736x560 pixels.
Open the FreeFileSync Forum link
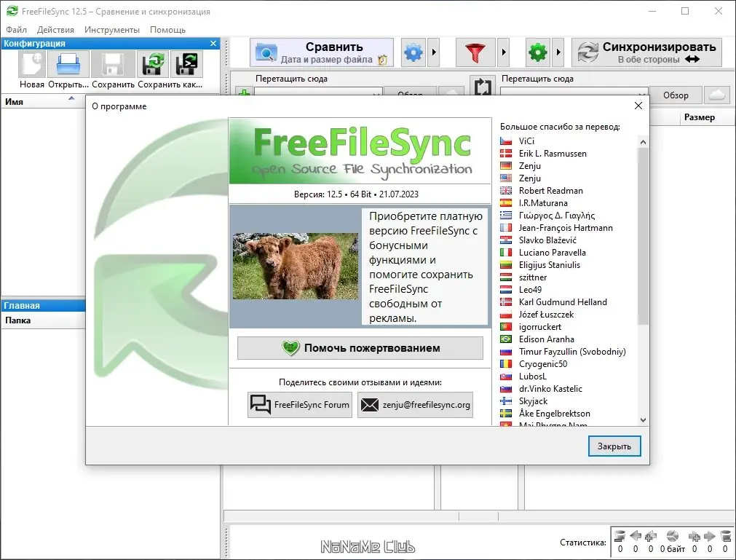click(300, 405)
